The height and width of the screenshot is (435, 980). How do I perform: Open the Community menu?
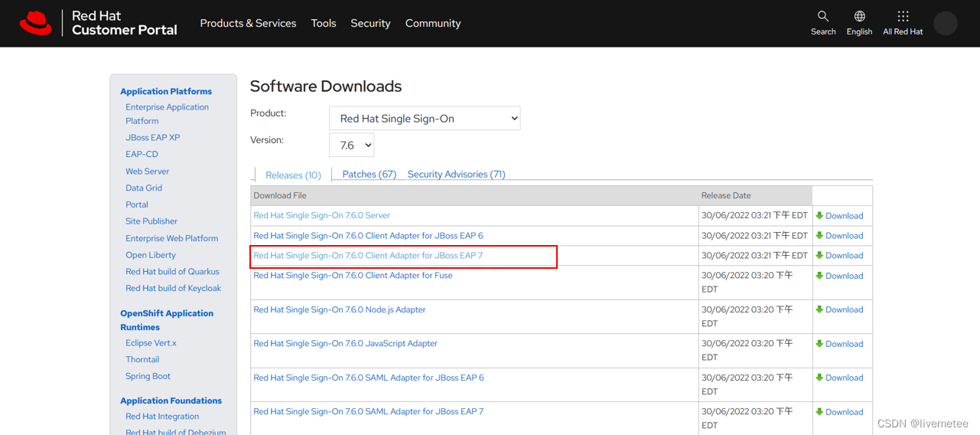coord(433,23)
